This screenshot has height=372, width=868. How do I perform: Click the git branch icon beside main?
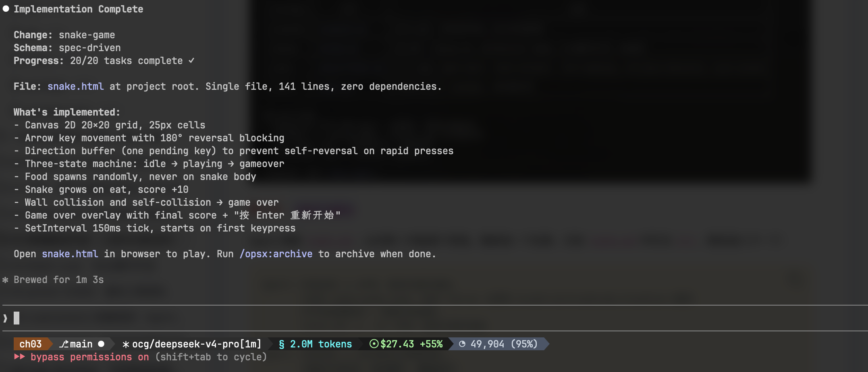click(64, 344)
